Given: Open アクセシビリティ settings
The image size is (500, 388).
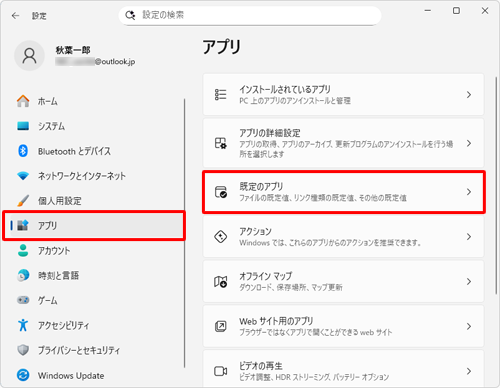Looking at the screenshot, I should coord(97,325).
